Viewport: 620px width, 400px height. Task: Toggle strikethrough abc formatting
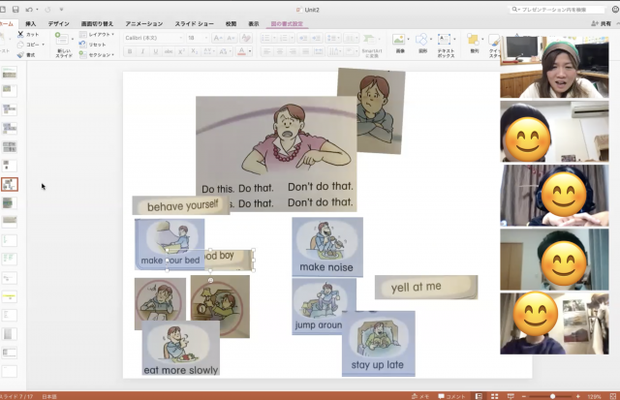pyautogui.click(x=169, y=51)
